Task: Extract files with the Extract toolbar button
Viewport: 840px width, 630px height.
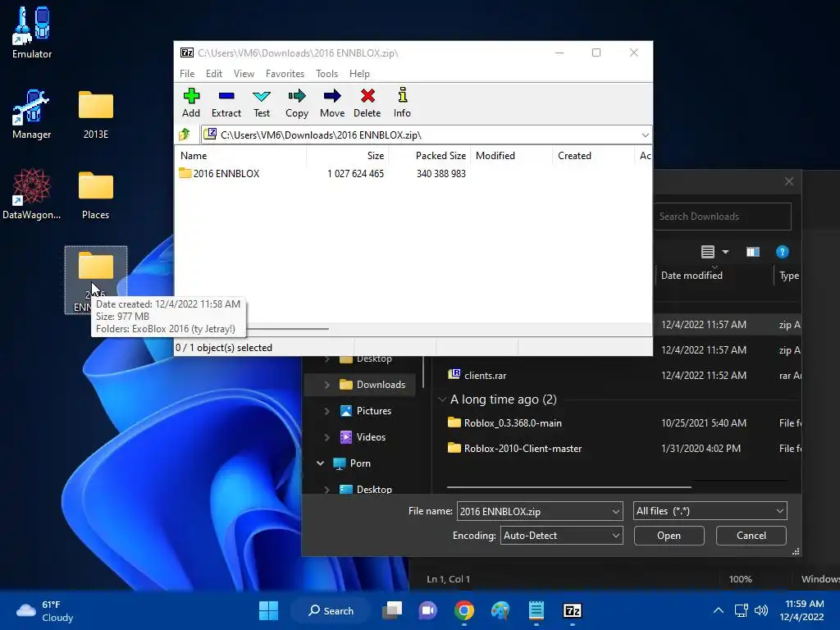Action: coord(226,103)
